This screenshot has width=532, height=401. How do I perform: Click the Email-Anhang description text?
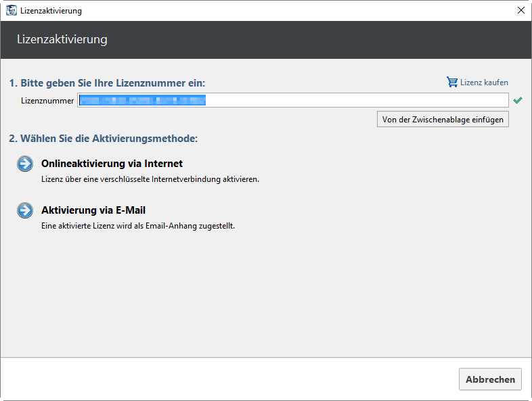[x=138, y=227]
